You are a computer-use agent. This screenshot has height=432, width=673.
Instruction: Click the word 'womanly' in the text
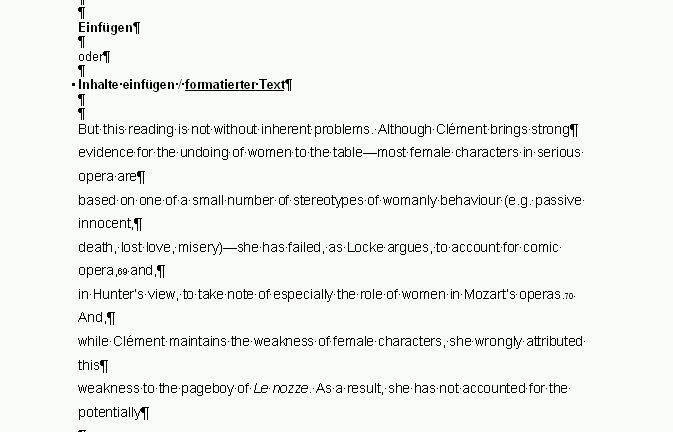coord(409,200)
